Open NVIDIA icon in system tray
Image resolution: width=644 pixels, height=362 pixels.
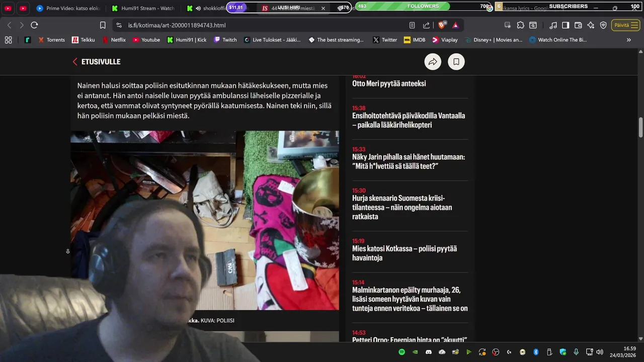click(415, 352)
